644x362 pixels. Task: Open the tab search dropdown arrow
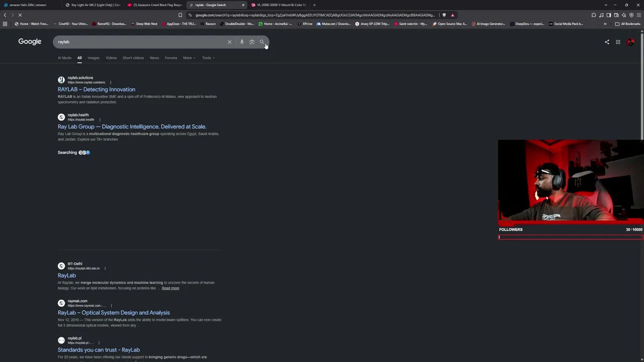606,5
